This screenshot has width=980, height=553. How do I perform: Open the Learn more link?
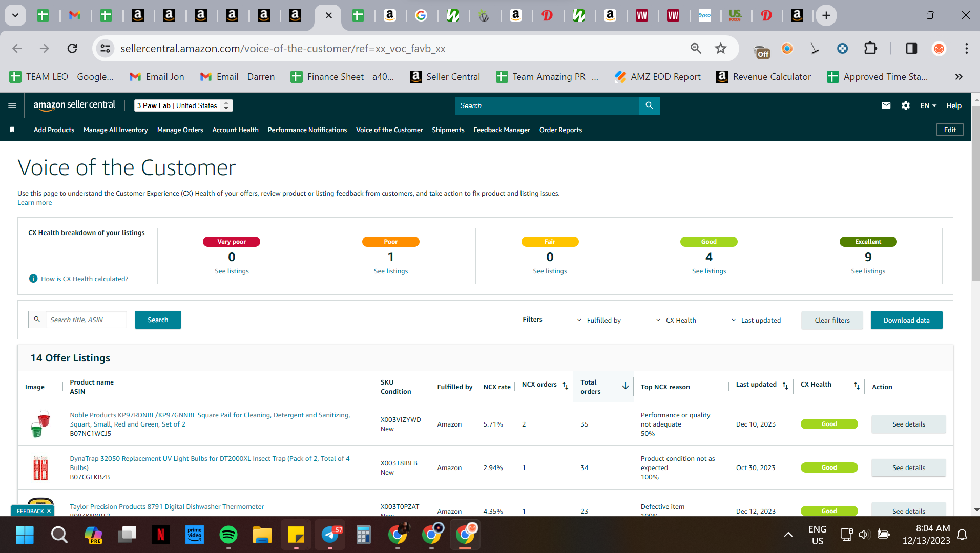34,202
